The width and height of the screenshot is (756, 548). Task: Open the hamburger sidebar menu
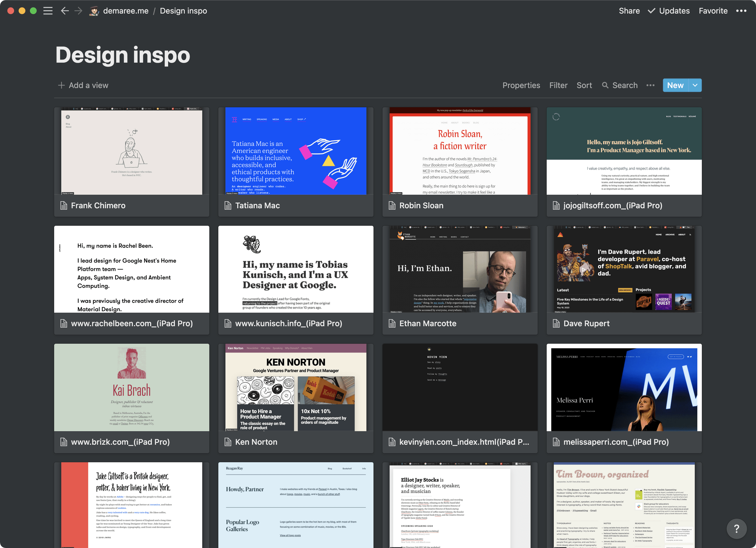(x=48, y=11)
